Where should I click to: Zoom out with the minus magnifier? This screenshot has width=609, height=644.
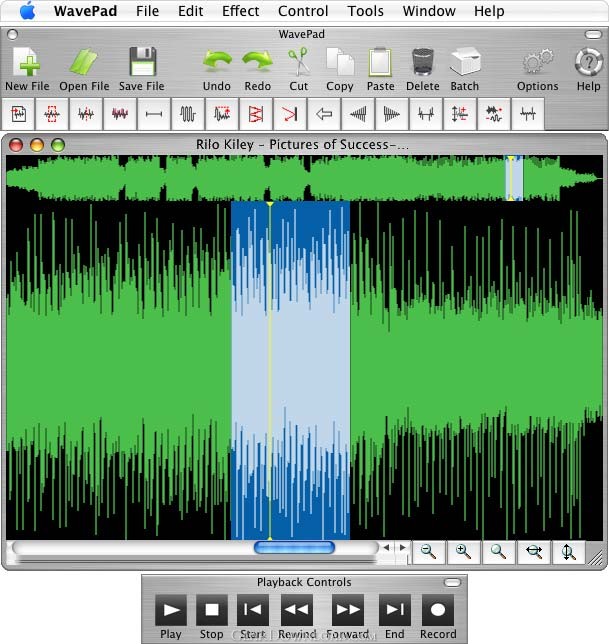(429, 552)
